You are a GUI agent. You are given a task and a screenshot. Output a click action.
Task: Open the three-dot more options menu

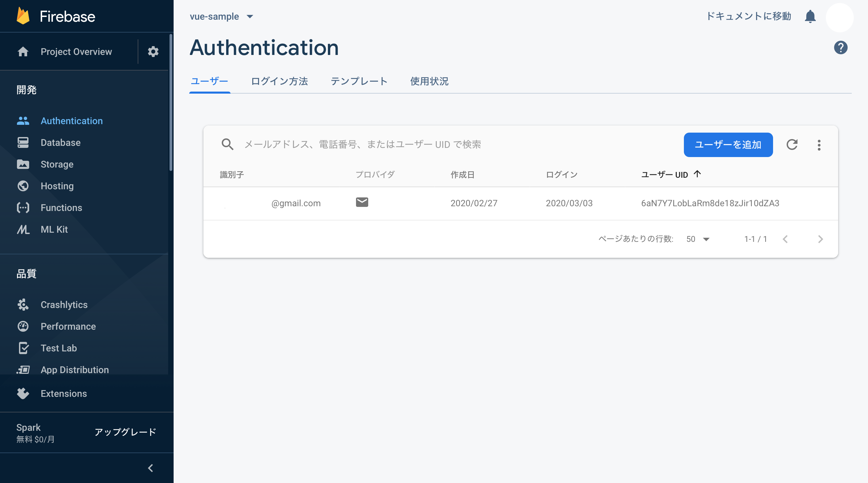coord(819,145)
